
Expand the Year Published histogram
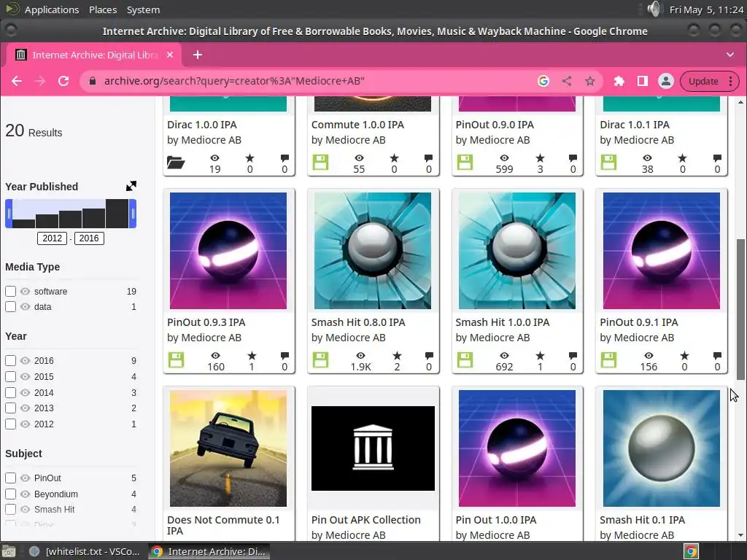tap(131, 186)
